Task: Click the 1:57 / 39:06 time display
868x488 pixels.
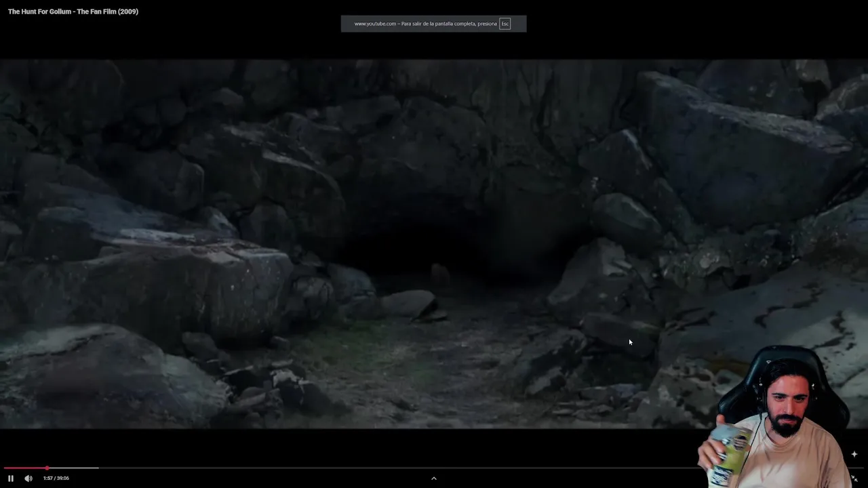Action: [x=56, y=479]
